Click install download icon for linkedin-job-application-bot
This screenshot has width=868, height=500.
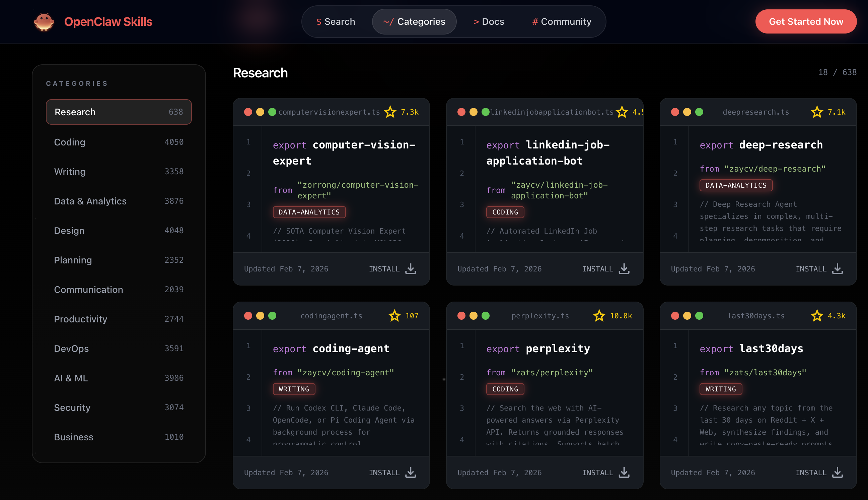[624, 269]
